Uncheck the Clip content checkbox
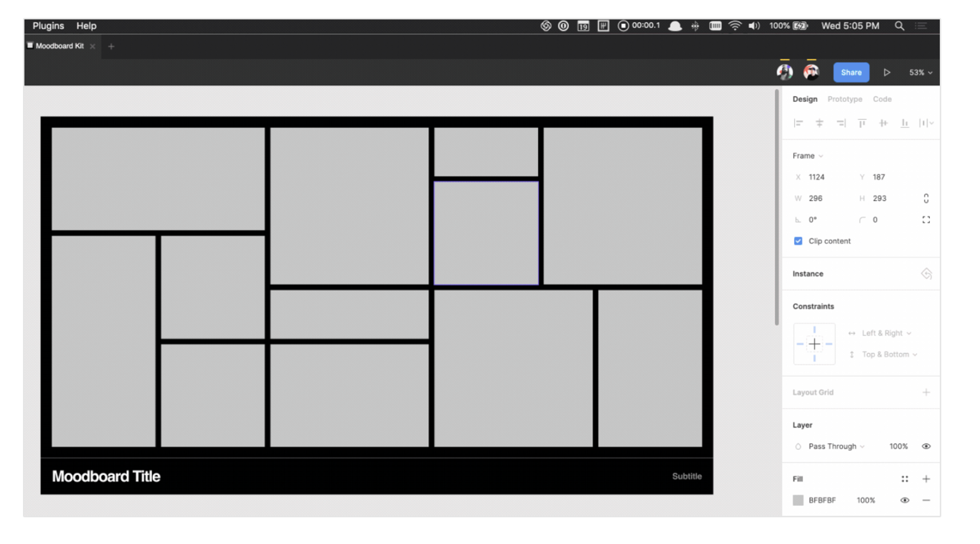The image size is (980, 544). (798, 241)
